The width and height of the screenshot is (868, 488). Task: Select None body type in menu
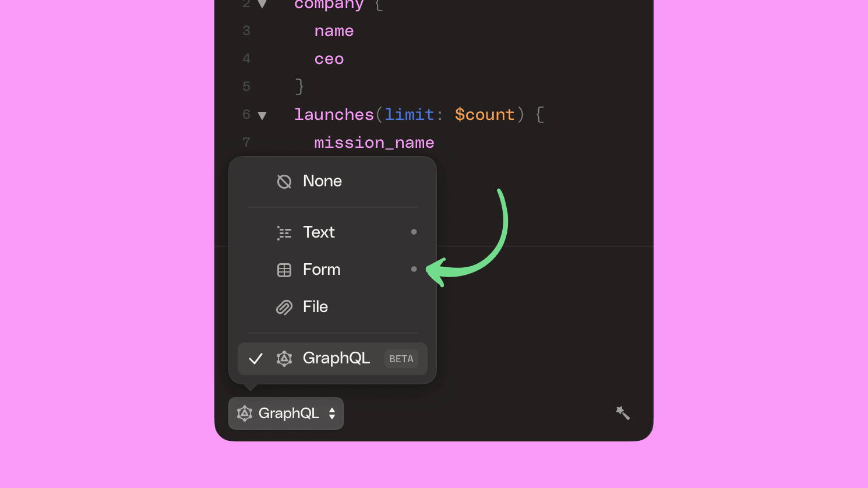coord(332,181)
